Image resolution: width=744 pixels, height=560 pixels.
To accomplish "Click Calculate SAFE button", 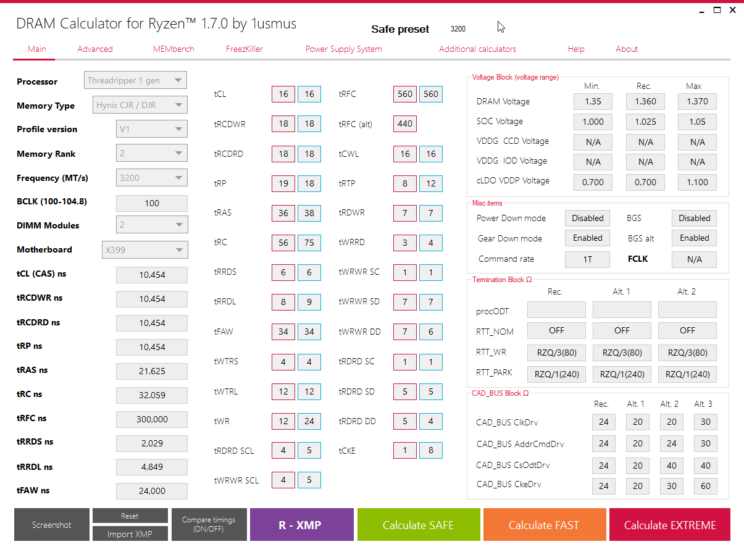I will pos(419,525).
